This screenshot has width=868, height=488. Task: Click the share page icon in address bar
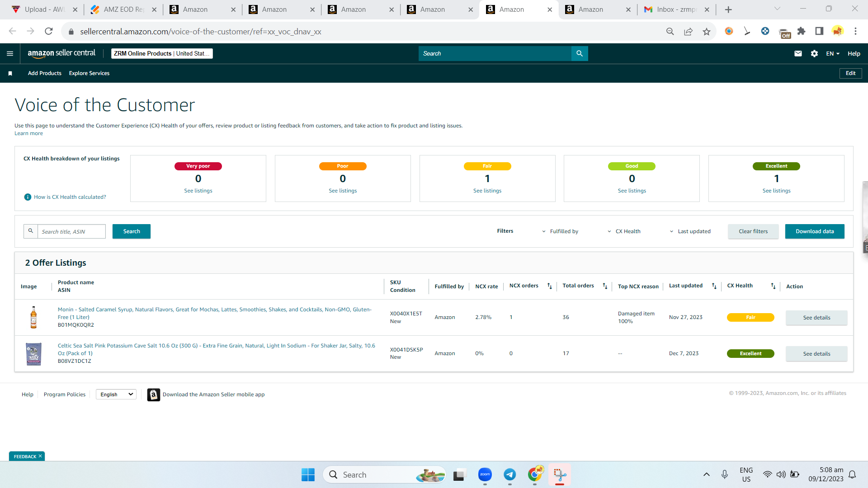pyautogui.click(x=688, y=31)
